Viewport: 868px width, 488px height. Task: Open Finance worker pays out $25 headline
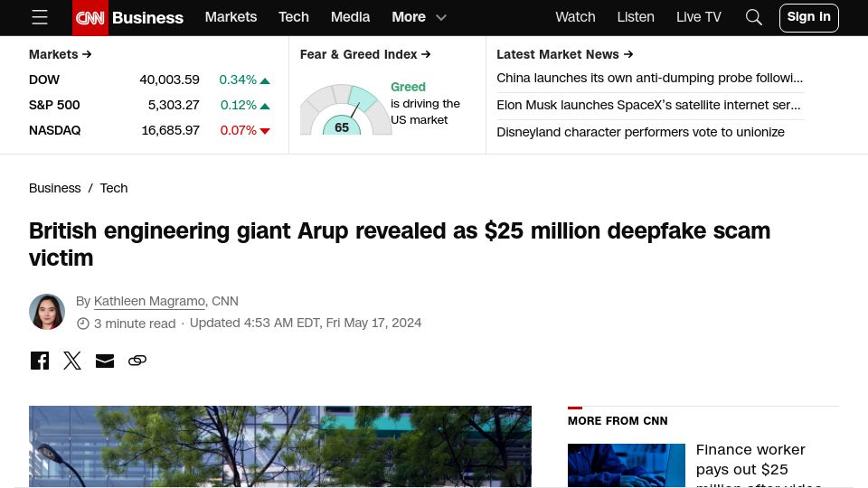(759, 465)
